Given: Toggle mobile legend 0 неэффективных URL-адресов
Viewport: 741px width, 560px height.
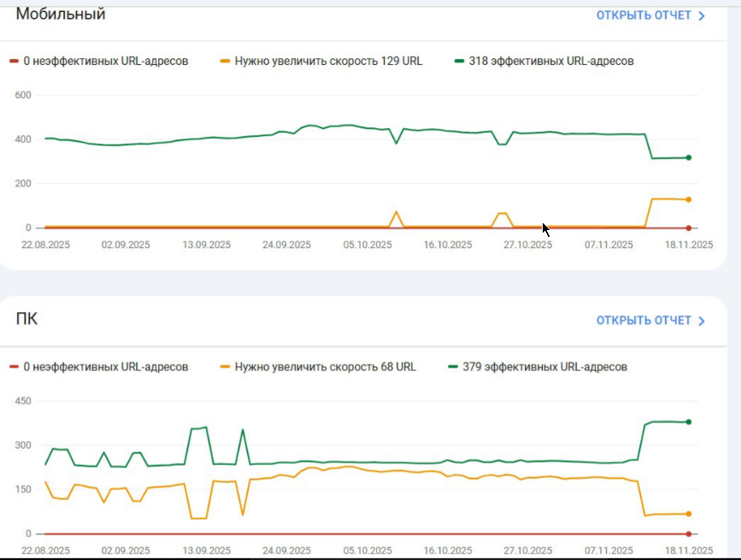Looking at the screenshot, I should click(99, 61).
